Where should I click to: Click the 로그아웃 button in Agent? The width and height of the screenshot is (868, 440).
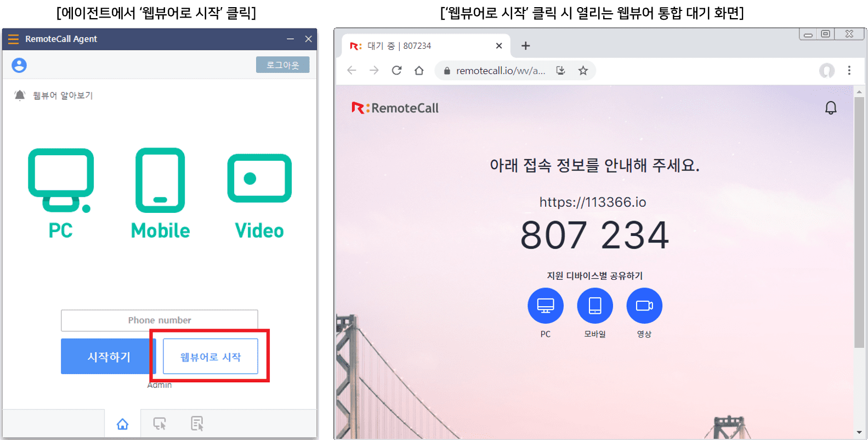pos(282,65)
